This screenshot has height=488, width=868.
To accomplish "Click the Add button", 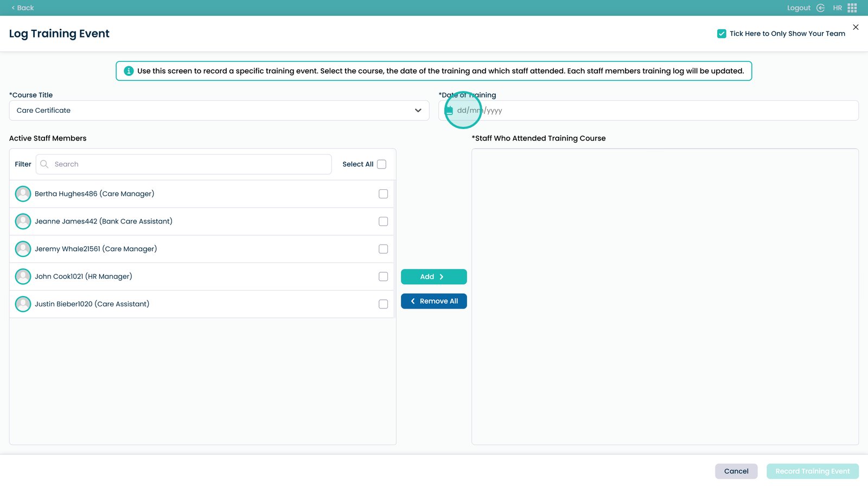I will (x=434, y=277).
